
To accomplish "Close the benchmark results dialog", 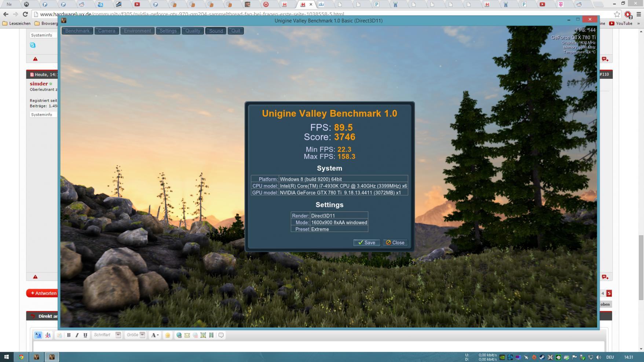I will [395, 243].
